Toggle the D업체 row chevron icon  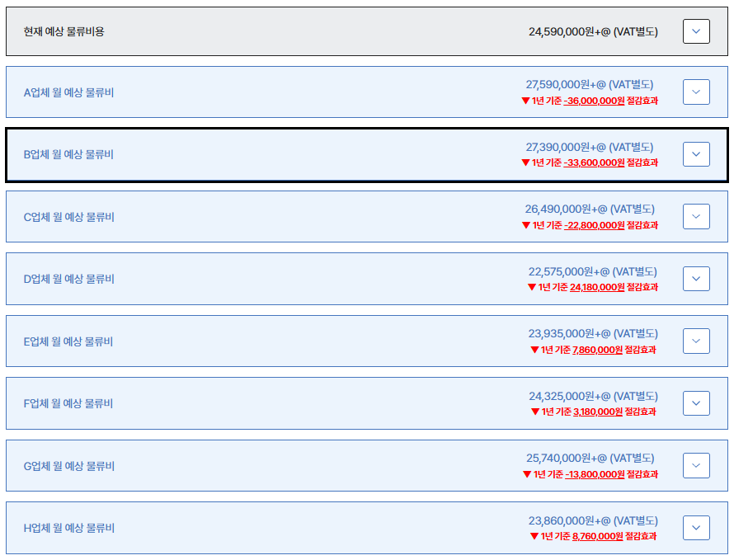coord(696,279)
